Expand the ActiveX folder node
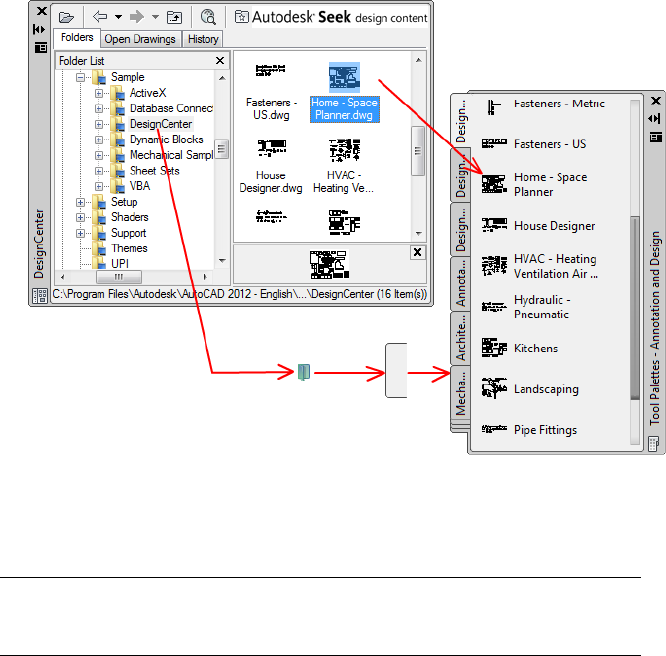This screenshot has width=666, height=656. [x=99, y=93]
